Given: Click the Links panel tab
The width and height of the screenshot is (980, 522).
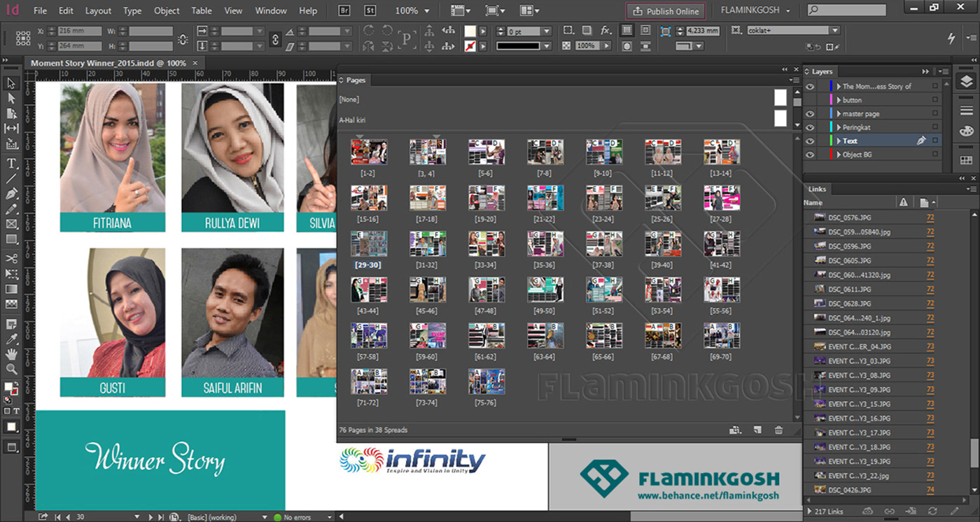Looking at the screenshot, I should (x=817, y=189).
